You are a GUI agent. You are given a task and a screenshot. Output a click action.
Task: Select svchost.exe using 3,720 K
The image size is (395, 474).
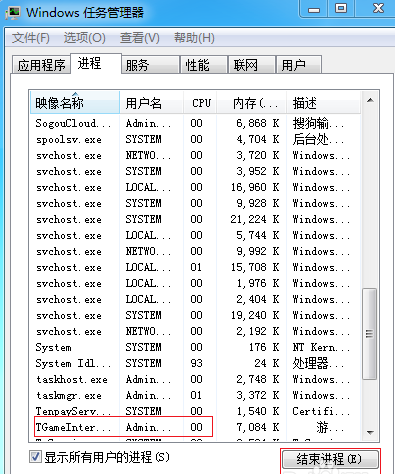(x=195, y=155)
